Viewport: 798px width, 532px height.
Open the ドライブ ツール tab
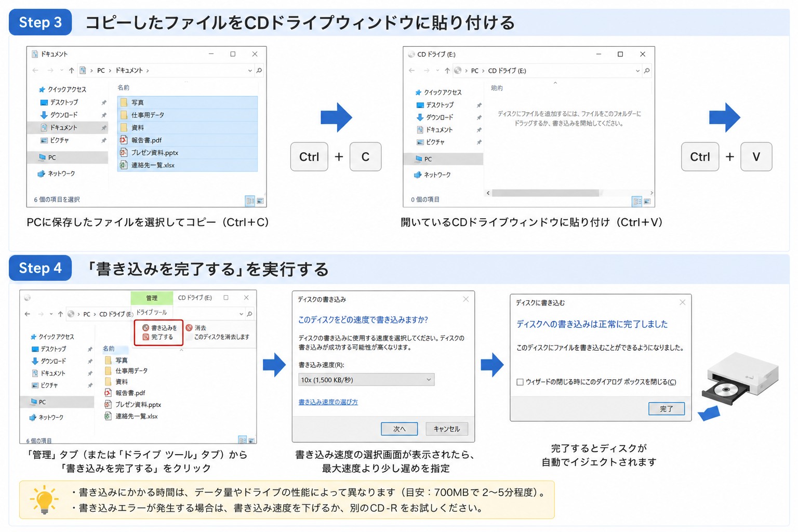pyautogui.click(x=152, y=312)
